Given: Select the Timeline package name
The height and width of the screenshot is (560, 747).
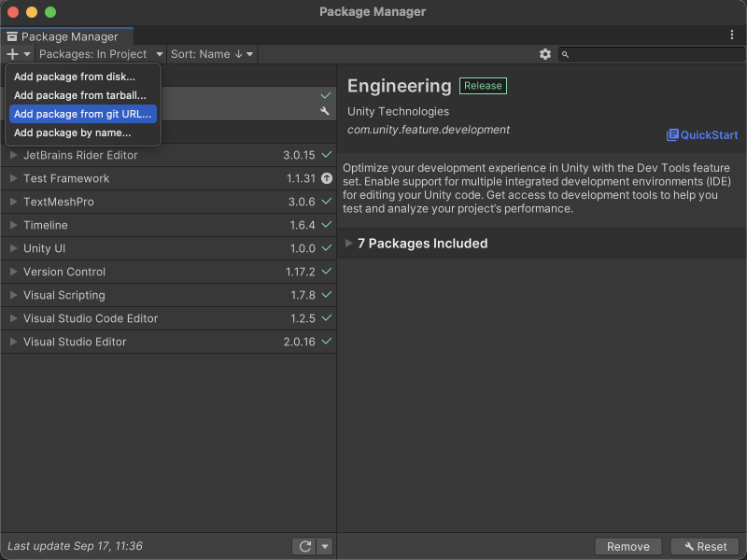Looking at the screenshot, I should (45, 225).
